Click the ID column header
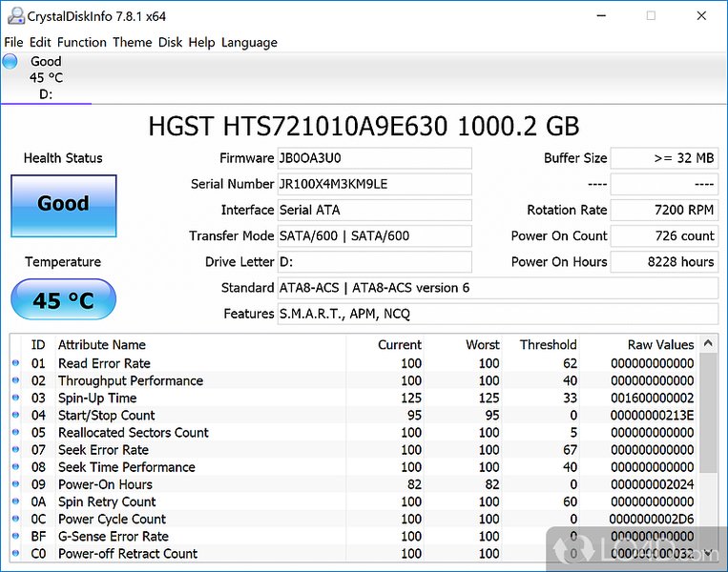Image resolution: width=728 pixels, height=572 pixels. point(38,345)
